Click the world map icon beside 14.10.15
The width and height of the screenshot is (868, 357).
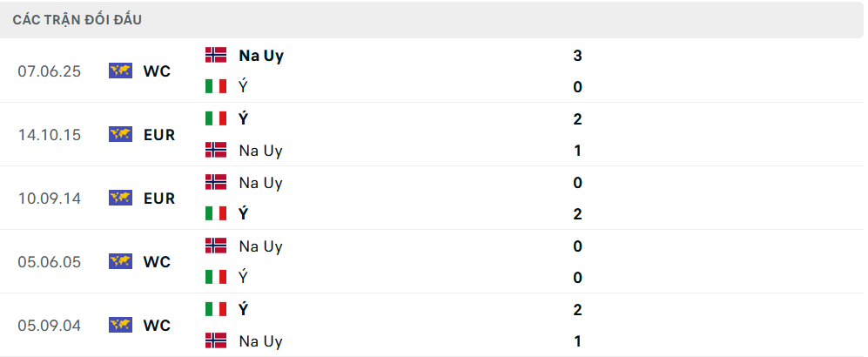120,134
